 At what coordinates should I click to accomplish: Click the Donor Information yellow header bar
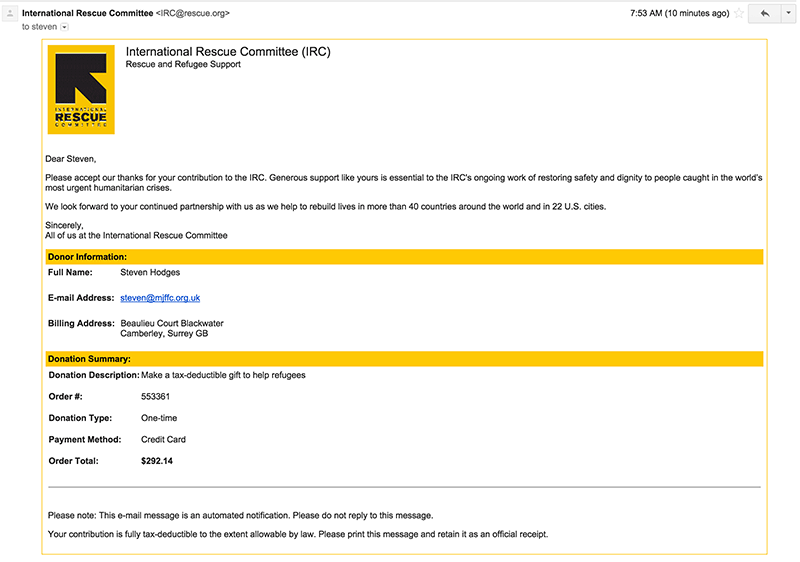point(404,257)
